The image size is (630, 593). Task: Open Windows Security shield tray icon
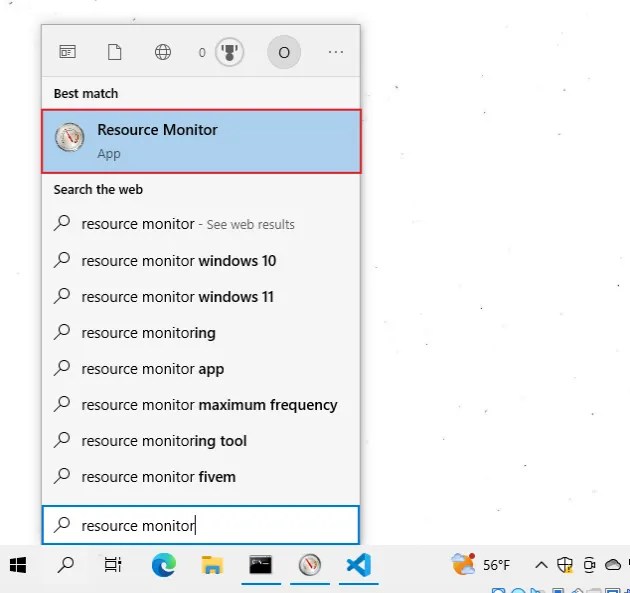[565, 565]
